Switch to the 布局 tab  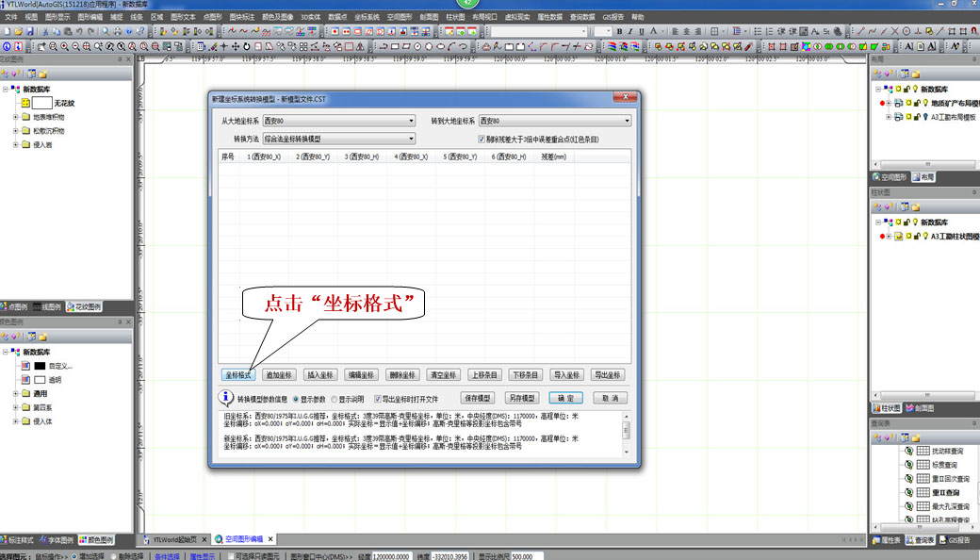pos(923,177)
